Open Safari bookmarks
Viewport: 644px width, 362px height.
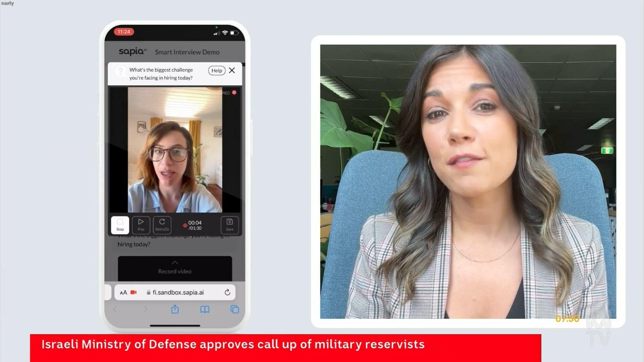pos(205,309)
